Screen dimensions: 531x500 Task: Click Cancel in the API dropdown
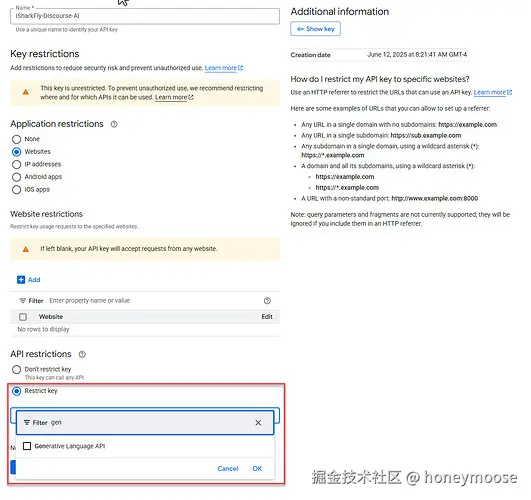(x=228, y=469)
